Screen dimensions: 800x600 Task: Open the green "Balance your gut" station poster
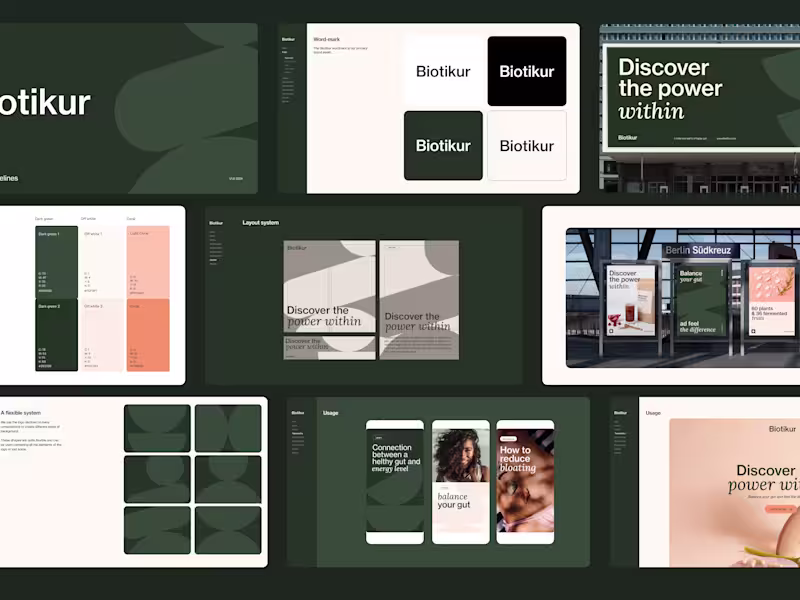(x=700, y=301)
